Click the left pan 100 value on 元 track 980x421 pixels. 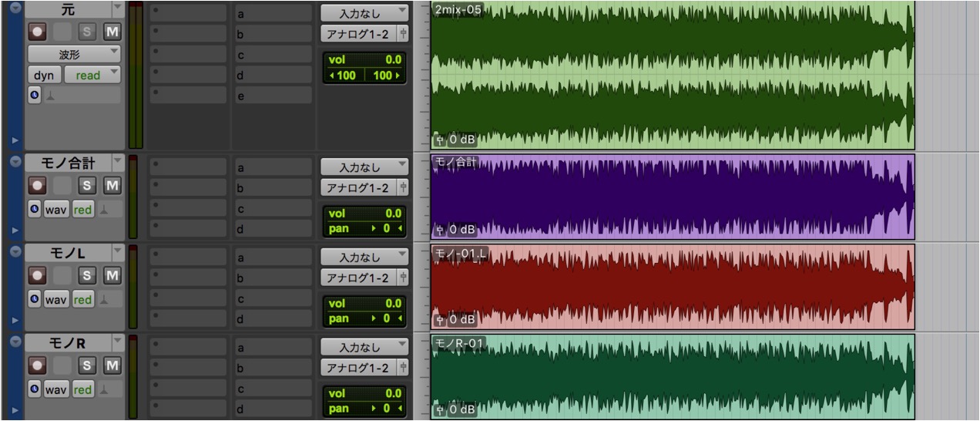pyautogui.click(x=343, y=75)
